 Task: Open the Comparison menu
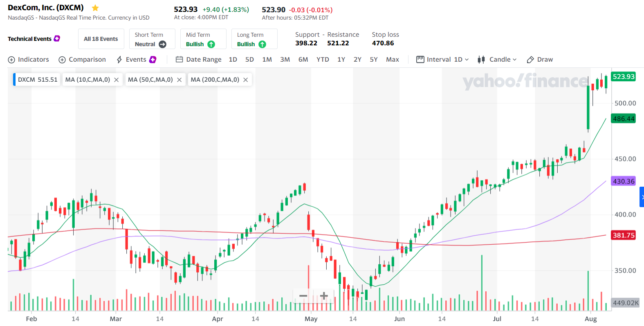(x=82, y=60)
